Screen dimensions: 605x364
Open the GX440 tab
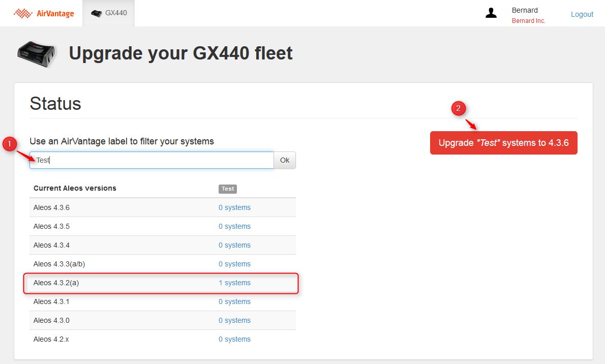[109, 13]
